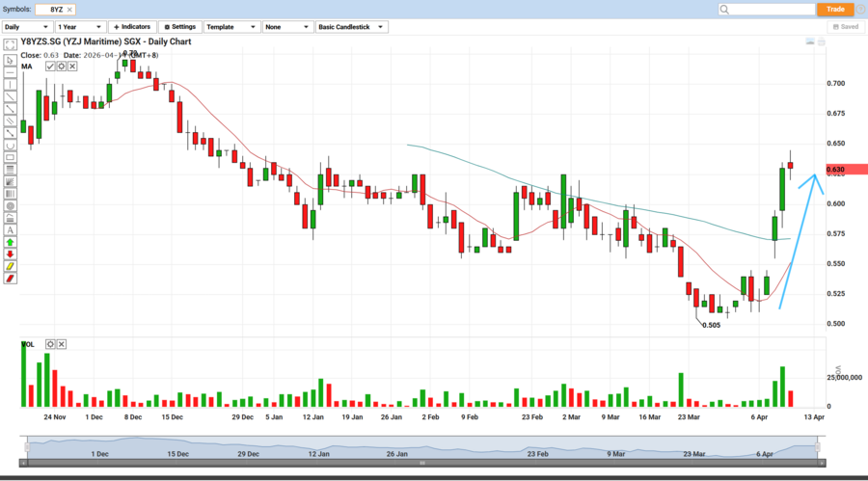The height and width of the screenshot is (481, 868).
Task: Open the Basic Candlestick chart type dropdown
Action: (x=352, y=27)
